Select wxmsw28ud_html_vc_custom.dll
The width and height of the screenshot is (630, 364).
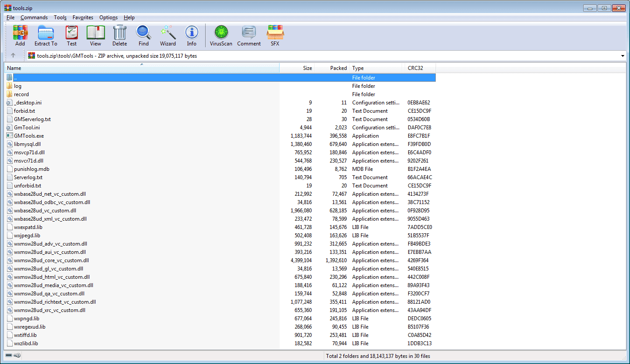coord(52,277)
